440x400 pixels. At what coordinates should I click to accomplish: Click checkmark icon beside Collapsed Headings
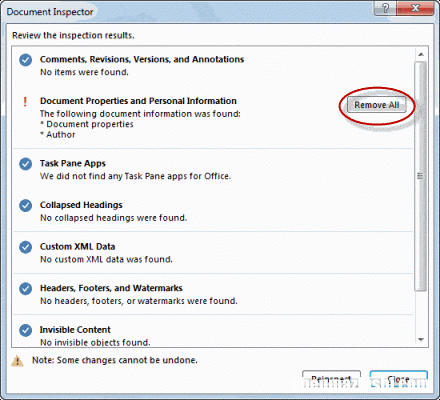(26, 206)
